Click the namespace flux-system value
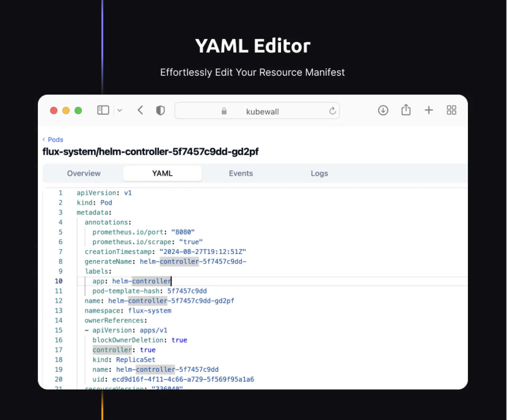 coord(150,311)
